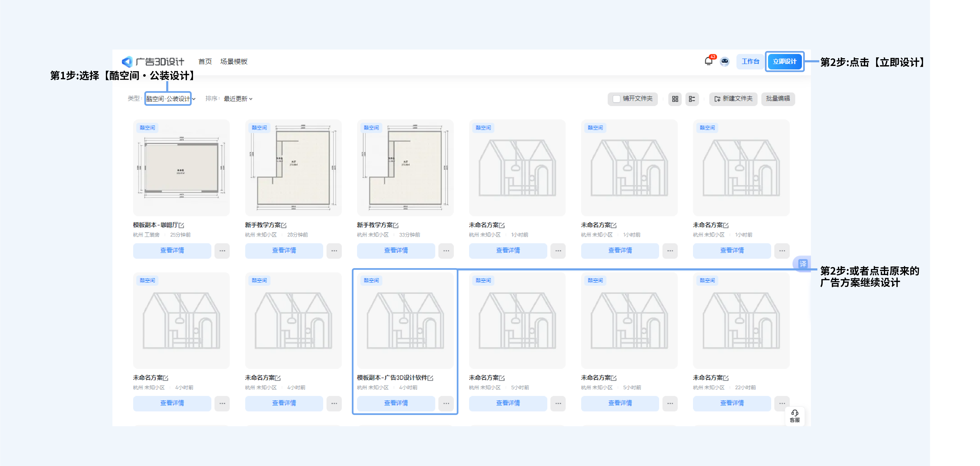This screenshot has height=466, width=980.
Task: Open the robot assistant avatar icon
Action: pyautogui.click(x=724, y=61)
